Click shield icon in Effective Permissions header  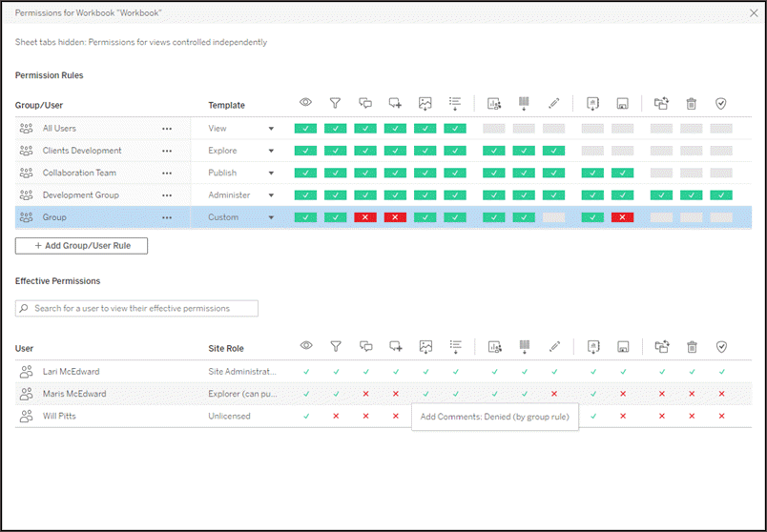(721, 347)
